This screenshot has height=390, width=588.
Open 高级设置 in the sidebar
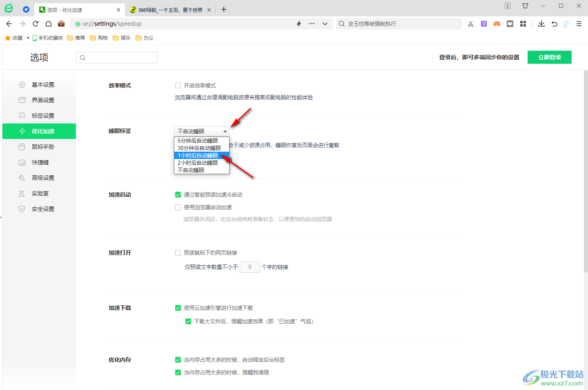coord(39,178)
